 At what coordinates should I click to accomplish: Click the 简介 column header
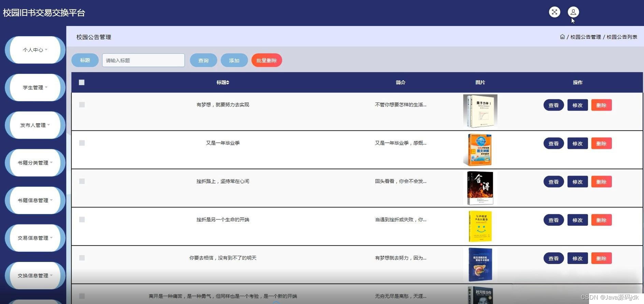coord(401,82)
